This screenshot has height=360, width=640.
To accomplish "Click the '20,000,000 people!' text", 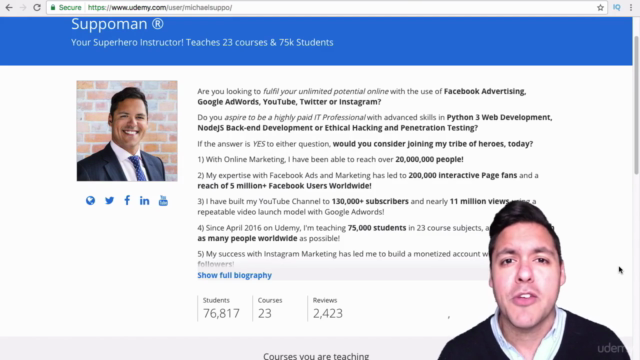I will click(x=429, y=159).
